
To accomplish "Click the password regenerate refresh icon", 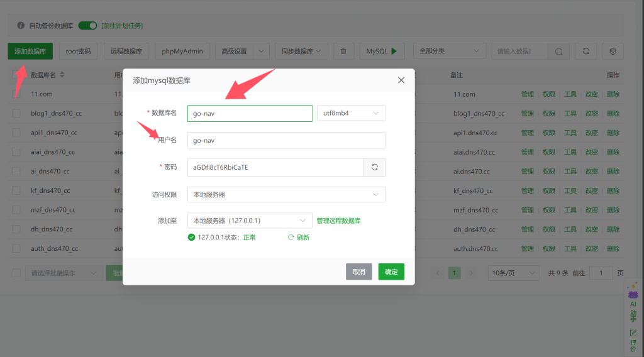I will (375, 167).
